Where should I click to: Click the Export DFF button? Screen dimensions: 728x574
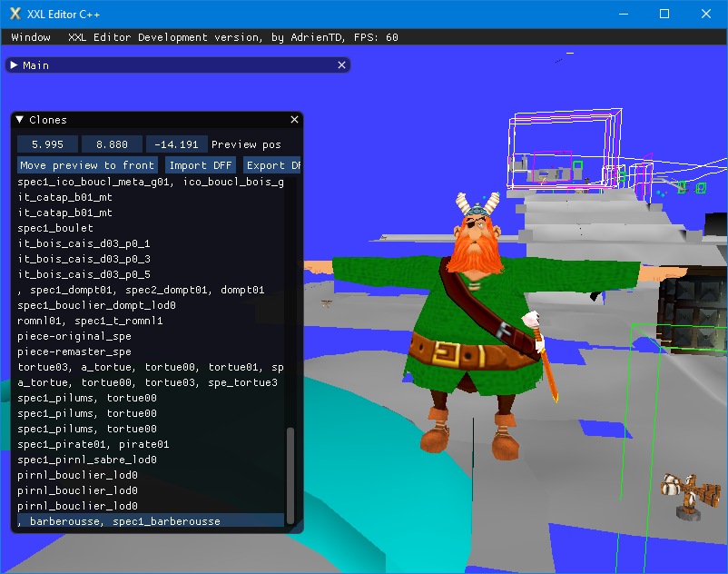coord(272,165)
